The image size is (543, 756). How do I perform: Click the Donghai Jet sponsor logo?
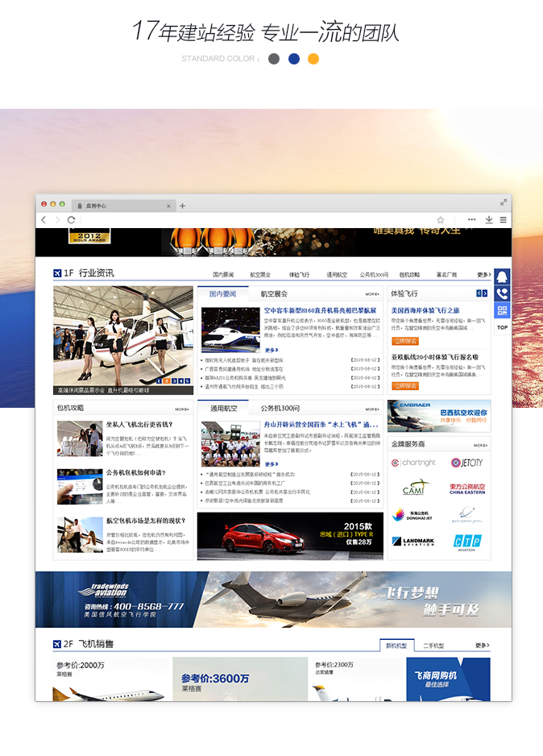(412, 515)
